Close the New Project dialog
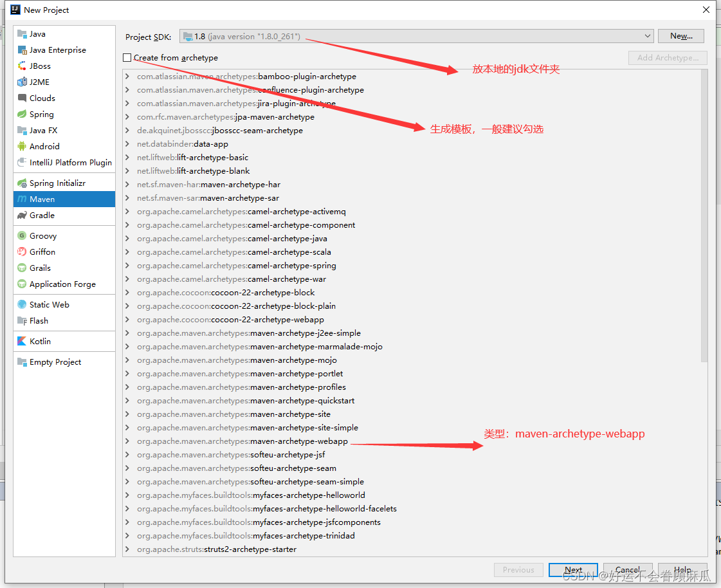 (x=706, y=10)
